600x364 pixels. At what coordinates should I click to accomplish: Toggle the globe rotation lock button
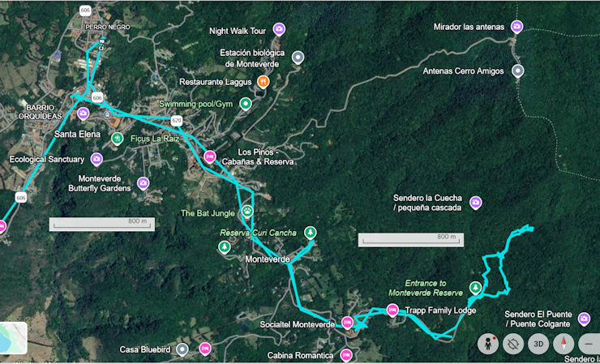point(513,344)
